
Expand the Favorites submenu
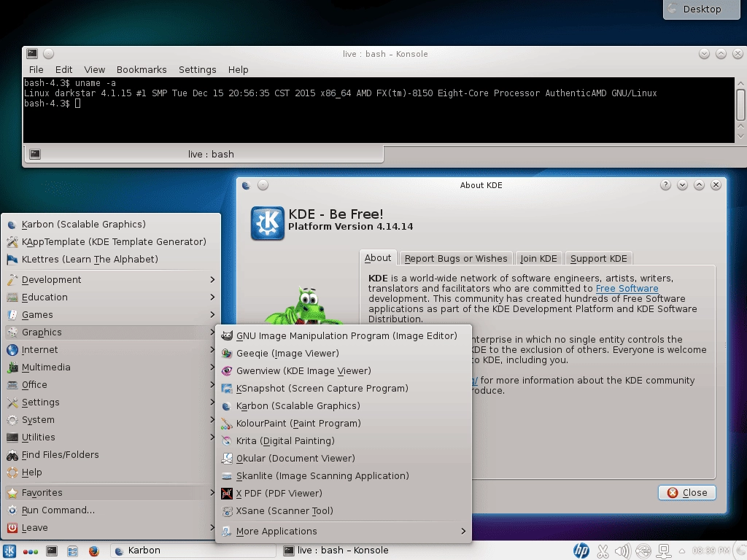[111, 493]
